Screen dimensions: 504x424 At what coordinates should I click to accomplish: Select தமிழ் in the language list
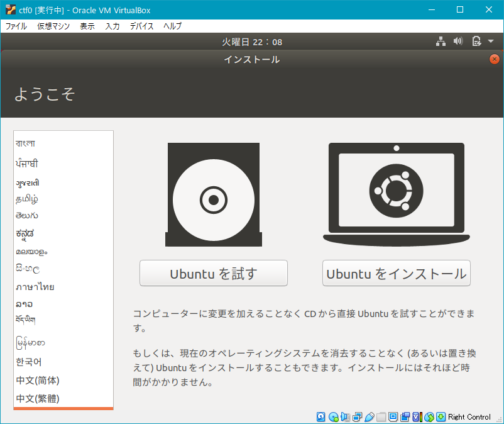[x=63, y=199]
